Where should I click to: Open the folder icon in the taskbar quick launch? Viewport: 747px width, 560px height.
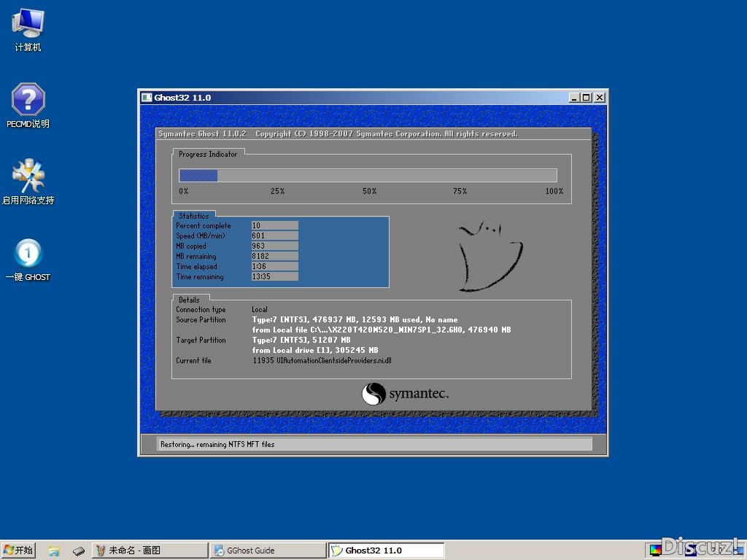[x=54, y=551]
